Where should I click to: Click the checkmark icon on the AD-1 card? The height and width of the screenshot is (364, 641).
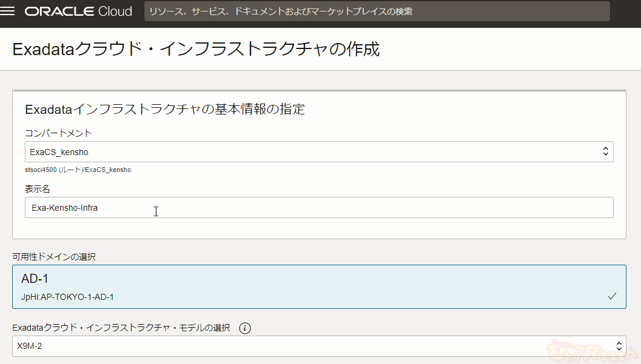point(612,296)
